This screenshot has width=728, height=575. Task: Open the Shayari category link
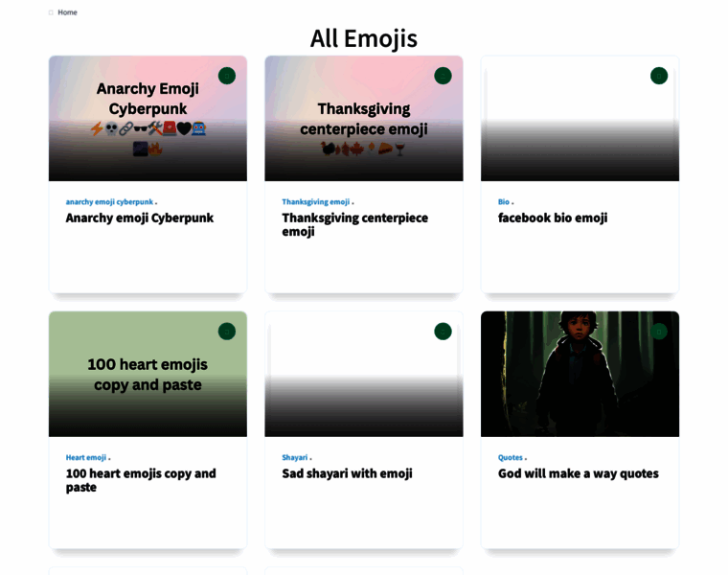click(295, 457)
